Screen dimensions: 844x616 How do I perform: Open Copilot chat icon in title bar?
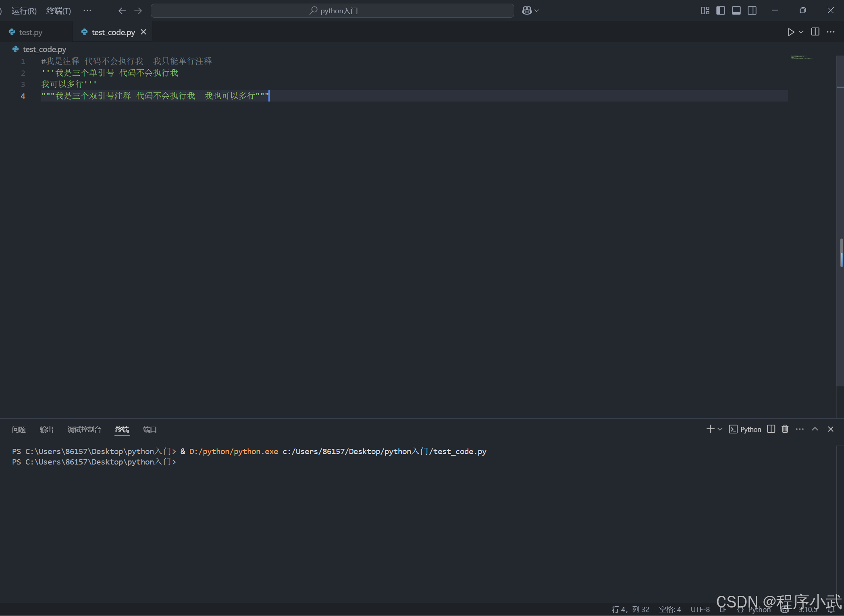(x=527, y=10)
